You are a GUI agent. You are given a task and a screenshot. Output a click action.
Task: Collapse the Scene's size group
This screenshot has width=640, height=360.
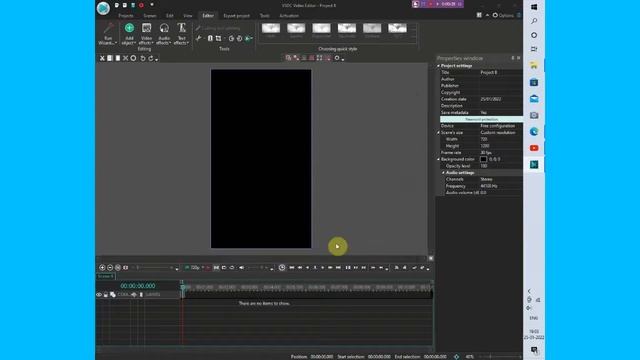tap(438, 133)
